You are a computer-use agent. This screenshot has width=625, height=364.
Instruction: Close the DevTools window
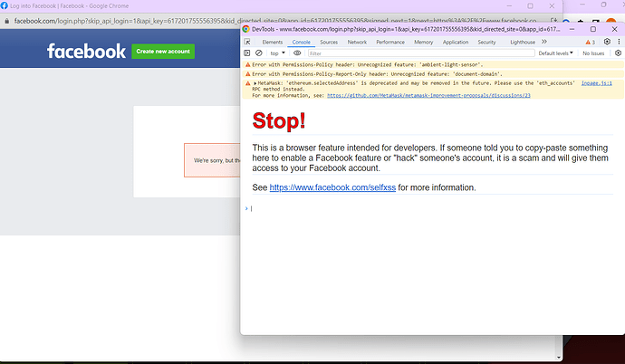coord(614,29)
